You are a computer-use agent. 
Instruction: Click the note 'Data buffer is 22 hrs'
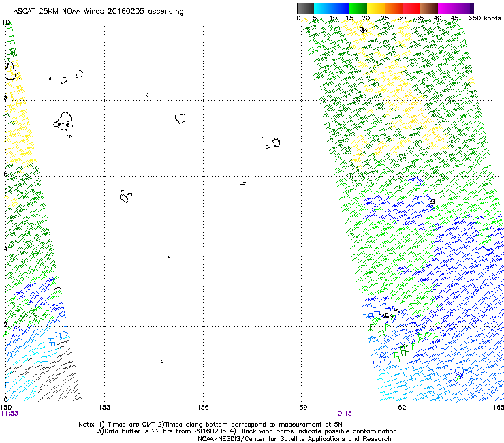point(138,431)
